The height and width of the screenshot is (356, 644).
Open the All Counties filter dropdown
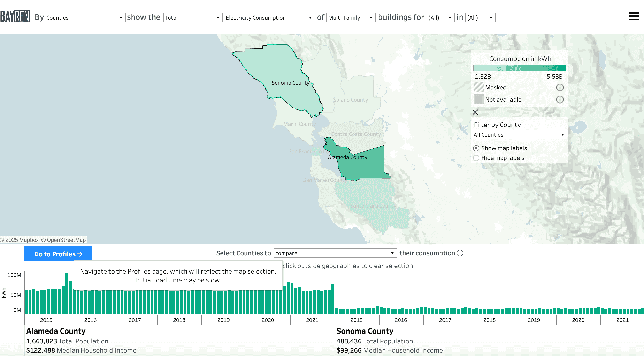tap(519, 134)
